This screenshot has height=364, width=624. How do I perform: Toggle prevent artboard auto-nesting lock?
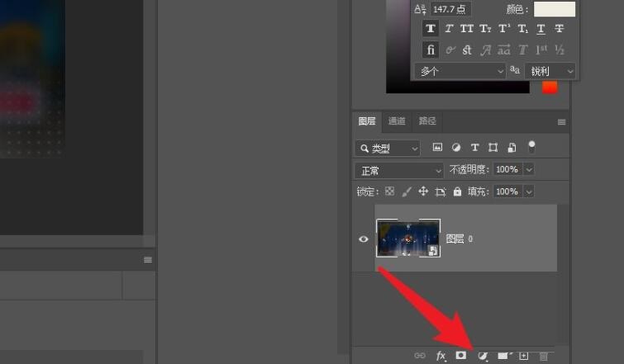(x=441, y=191)
